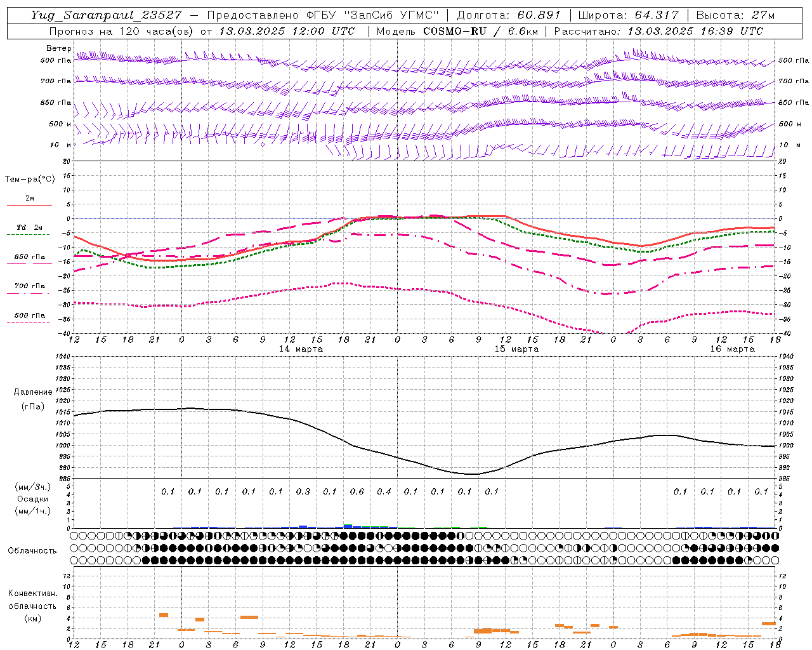Viewport: 812px width, 650px height.
Task: Click the pink dotted line sample under '500 гПа' legend
Action: point(28,323)
